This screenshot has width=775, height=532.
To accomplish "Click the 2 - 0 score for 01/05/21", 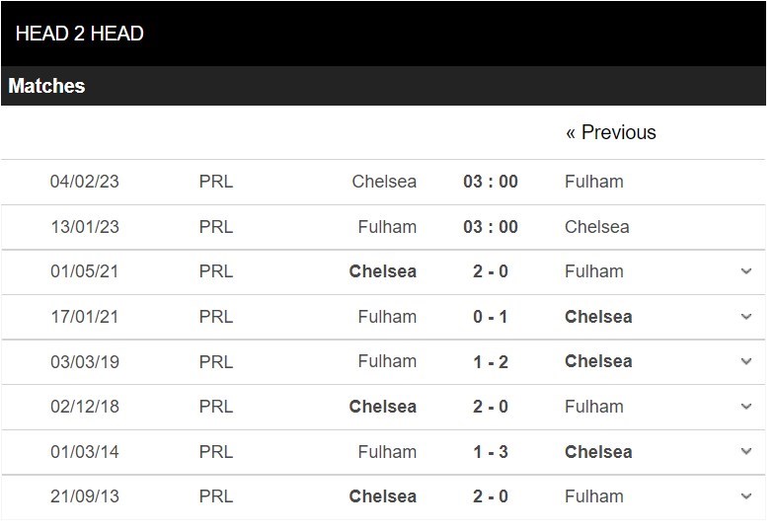I will [491, 271].
